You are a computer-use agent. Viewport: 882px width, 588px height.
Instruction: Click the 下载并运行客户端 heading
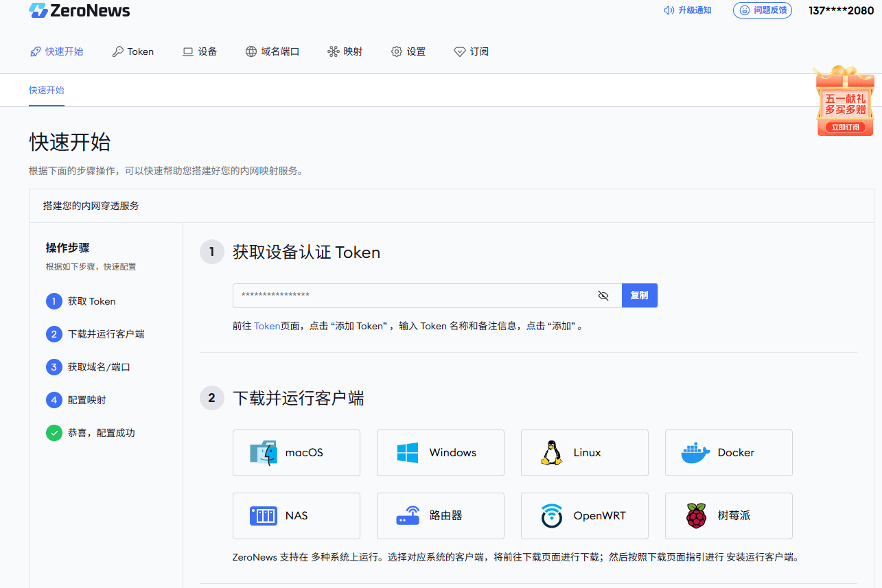(299, 398)
